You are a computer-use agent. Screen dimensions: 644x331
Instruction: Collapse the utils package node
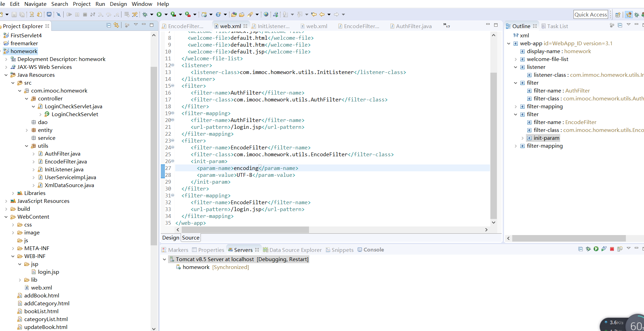tap(26, 146)
